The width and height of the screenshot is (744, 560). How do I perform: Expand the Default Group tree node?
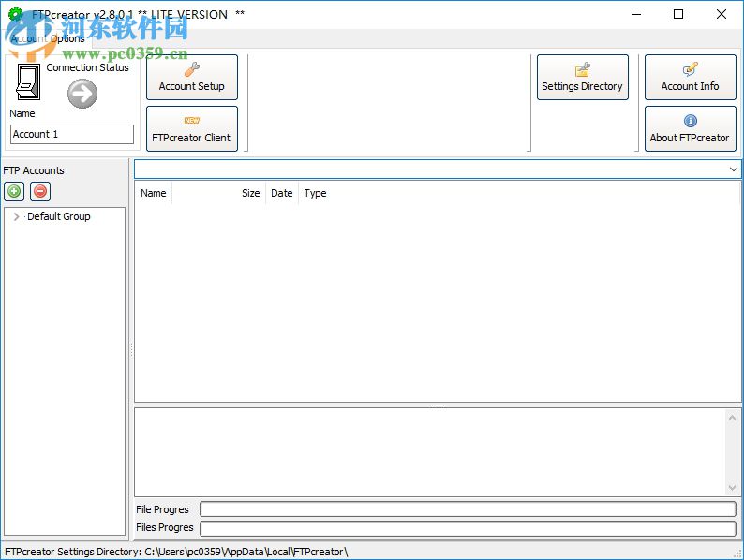17,216
